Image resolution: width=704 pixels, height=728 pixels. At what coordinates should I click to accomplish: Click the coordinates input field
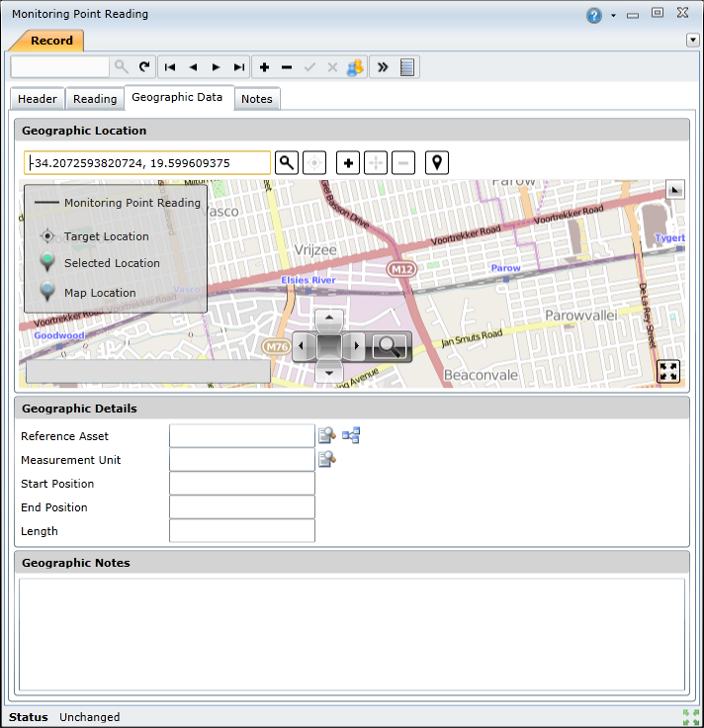tap(147, 163)
